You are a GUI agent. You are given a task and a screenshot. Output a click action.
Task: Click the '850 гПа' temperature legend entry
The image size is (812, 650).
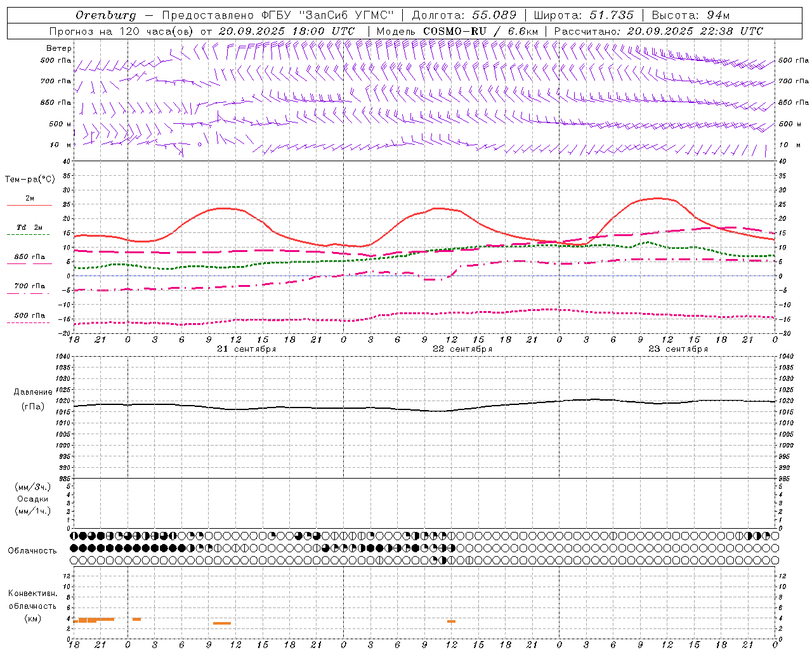30,257
